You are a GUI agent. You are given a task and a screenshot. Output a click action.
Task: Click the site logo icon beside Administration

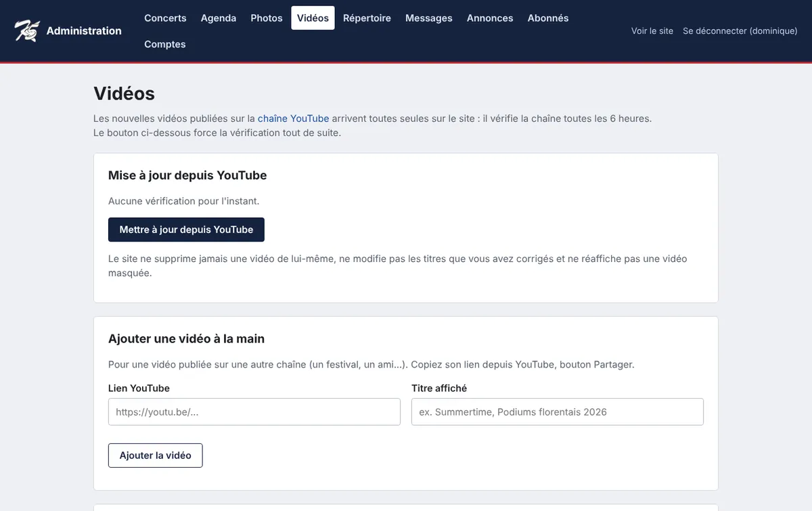pyautogui.click(x=27, y=30)
